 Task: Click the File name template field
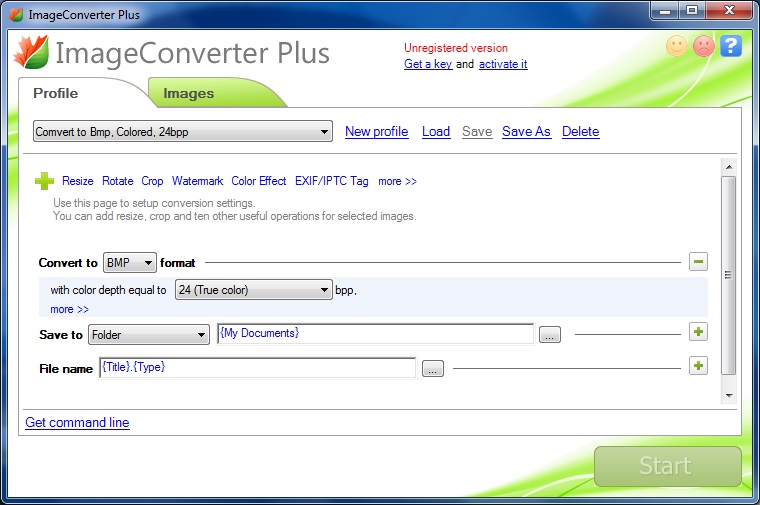point(258,367)
